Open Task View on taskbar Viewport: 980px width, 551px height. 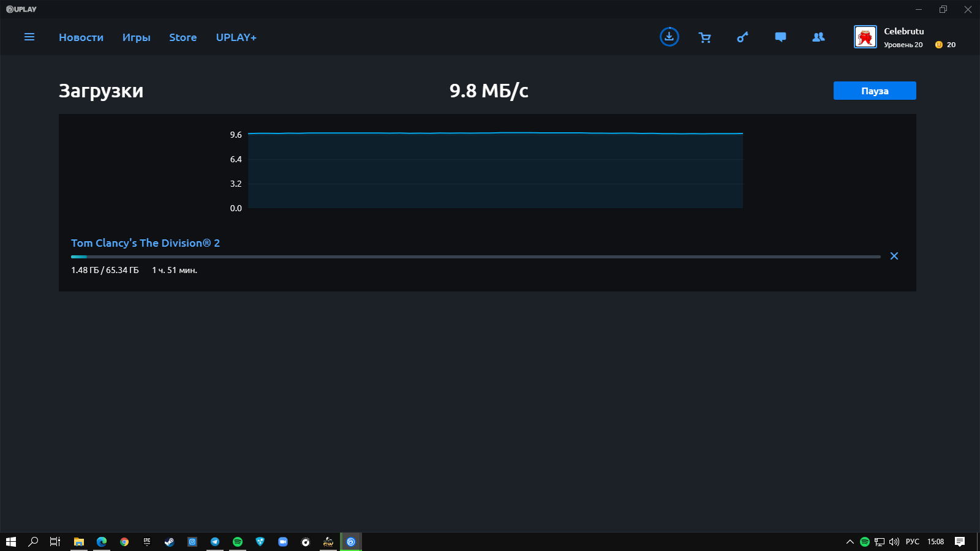click(x=55, y=542)
